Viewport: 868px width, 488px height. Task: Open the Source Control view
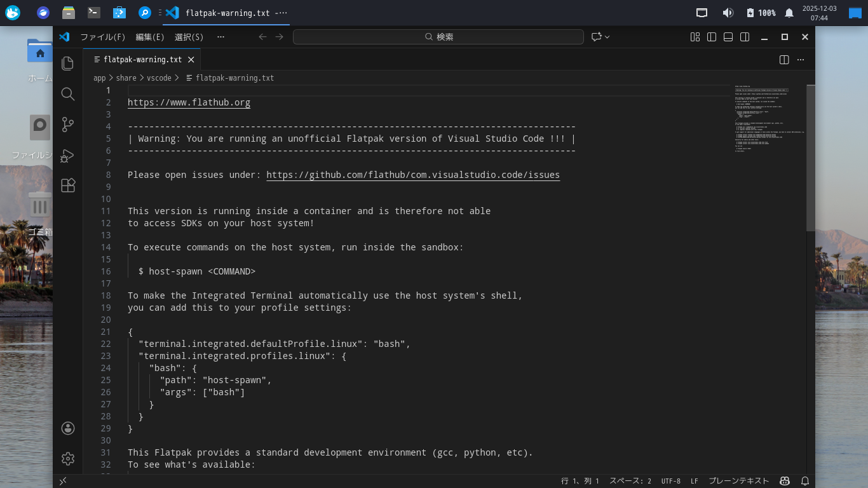click(x=68, y=125)
